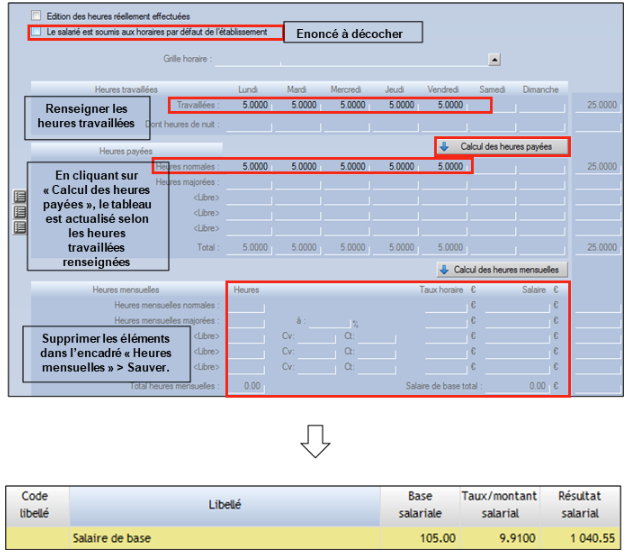Image resolution: width=631 pixels, height=554 pixels.
Task: Click the Salaire de base total field
Action: (517, 386)
